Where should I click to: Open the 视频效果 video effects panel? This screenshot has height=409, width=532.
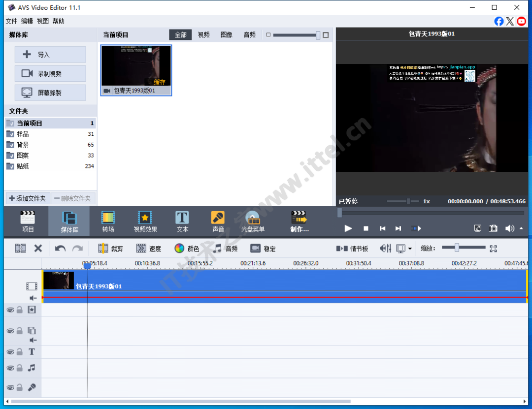[x=145, y=221]
